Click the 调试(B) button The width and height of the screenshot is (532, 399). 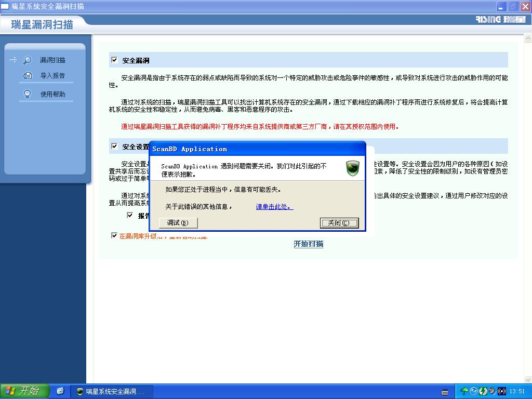[178, 223]
